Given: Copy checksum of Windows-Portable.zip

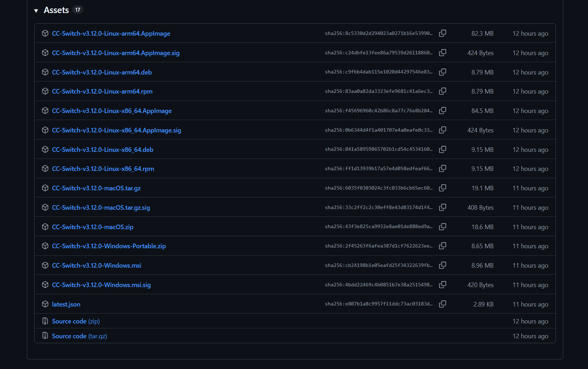Looking at the screenshot, I should [x=442, y=246].
